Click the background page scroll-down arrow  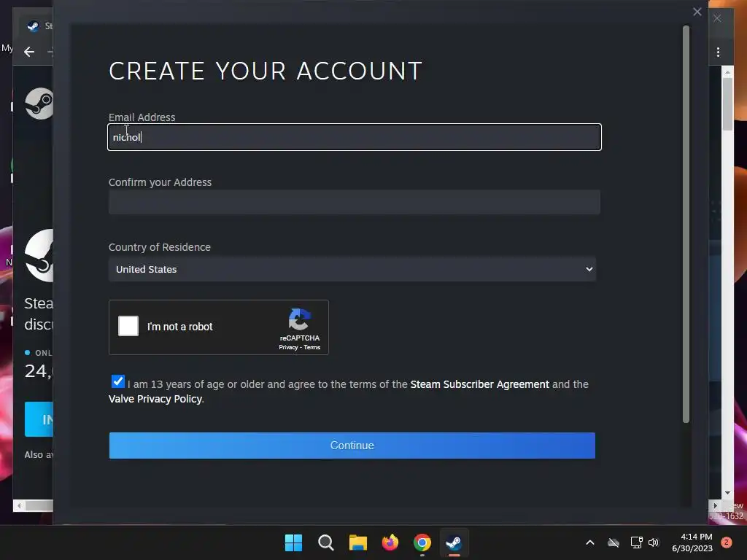727,493
